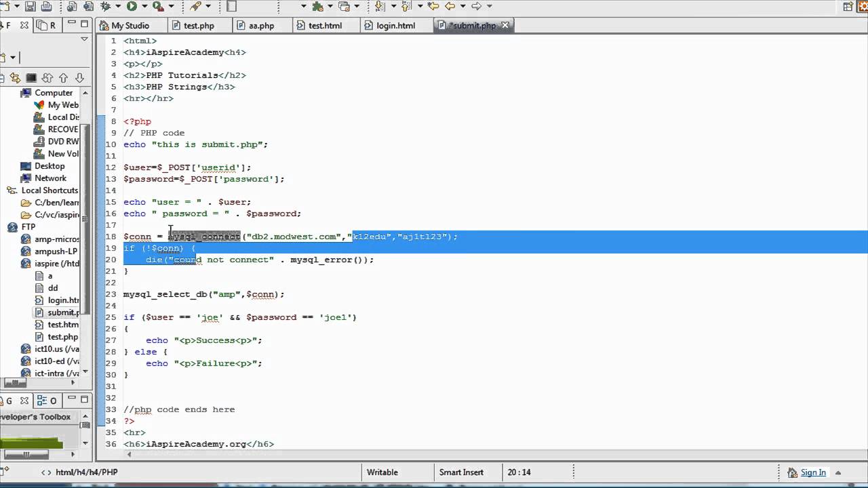Select the Network tree node

[x=50, y=178]
